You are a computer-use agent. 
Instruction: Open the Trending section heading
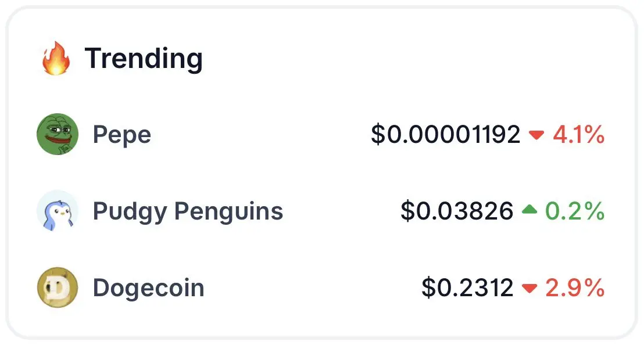pyautogui.click(x=144, y=59)
